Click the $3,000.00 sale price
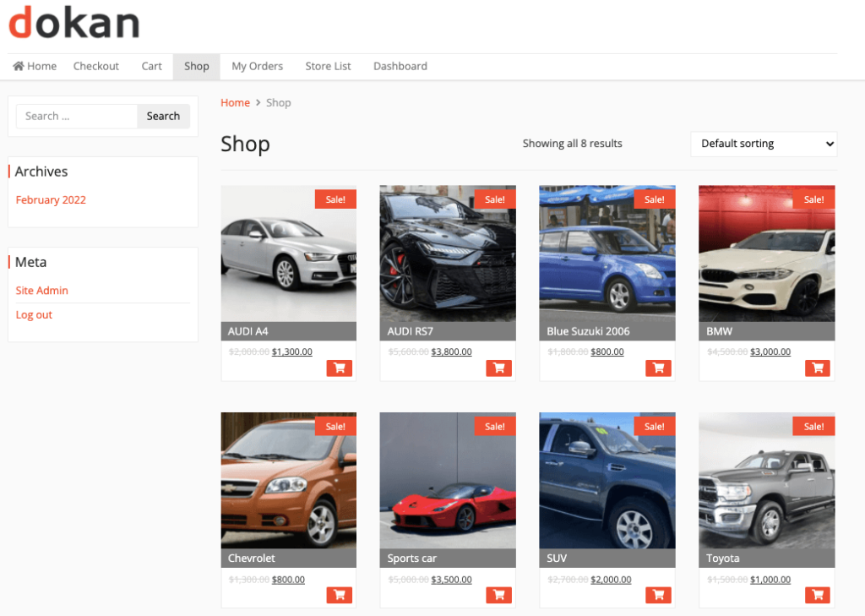 (x=770, y=352)
